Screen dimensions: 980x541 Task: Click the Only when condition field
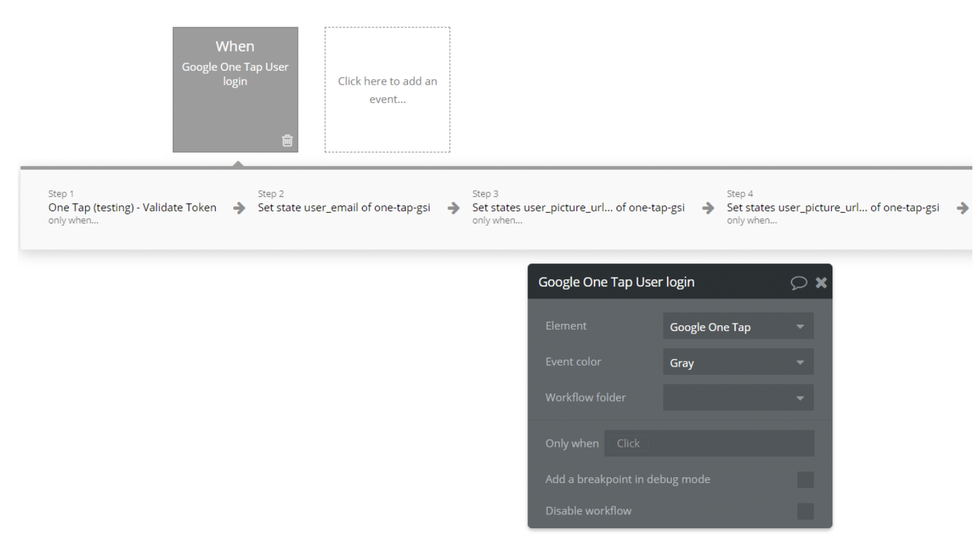click(x=709, y=444)
